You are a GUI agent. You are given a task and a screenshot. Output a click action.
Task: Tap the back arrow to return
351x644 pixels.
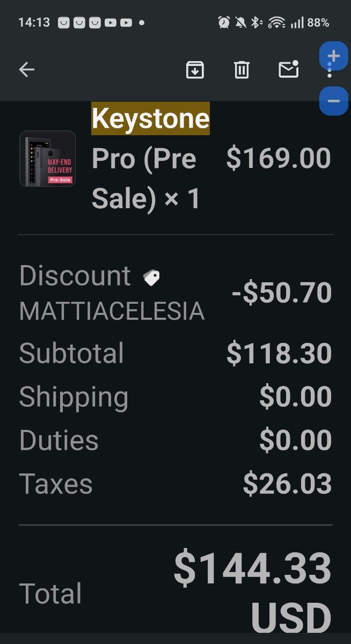[26, 70]
